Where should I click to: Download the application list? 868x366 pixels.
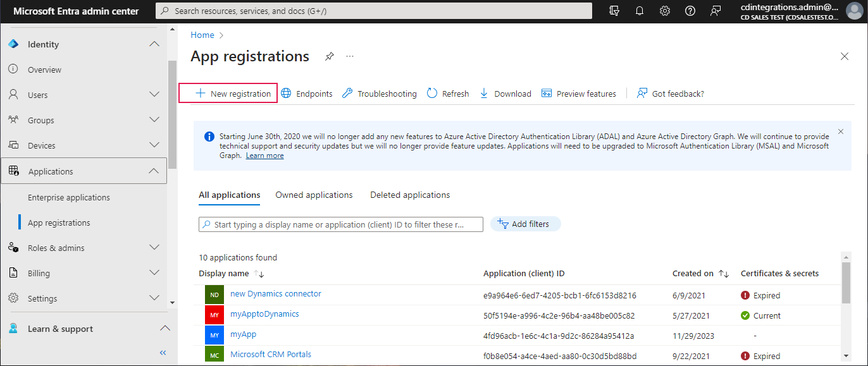pos(505,93)
